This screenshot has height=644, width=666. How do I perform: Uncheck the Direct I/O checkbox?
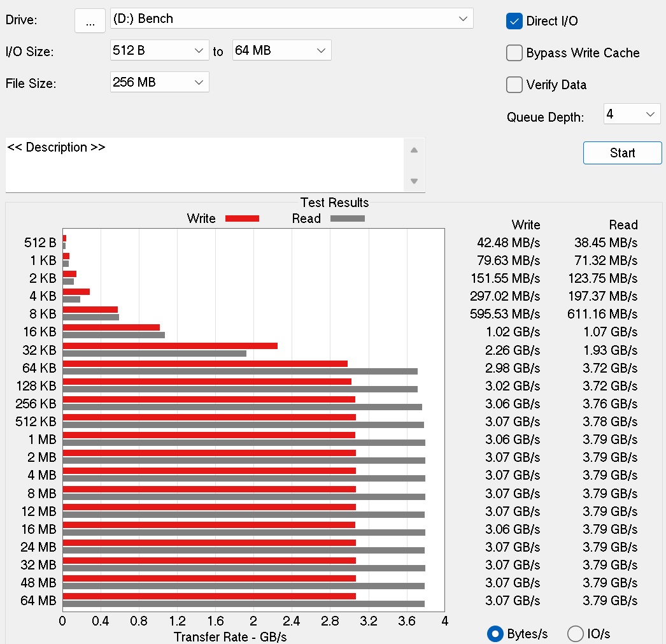[x=514, y=21]
